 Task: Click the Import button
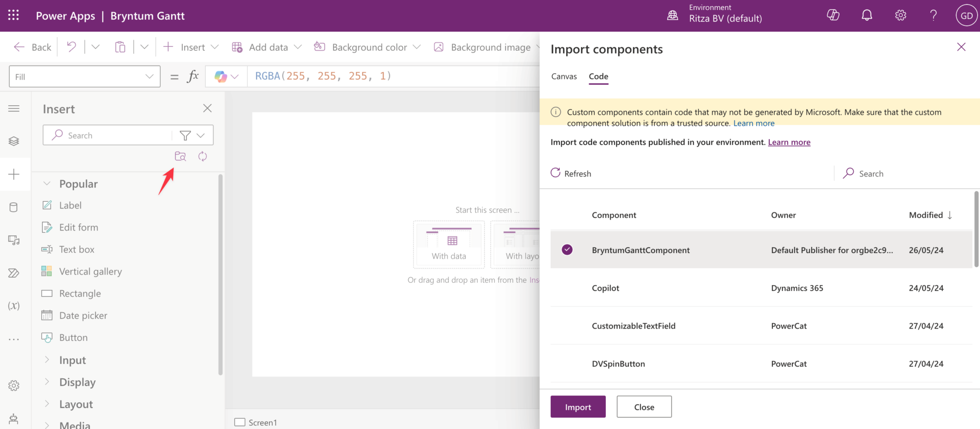pos(578,407)
